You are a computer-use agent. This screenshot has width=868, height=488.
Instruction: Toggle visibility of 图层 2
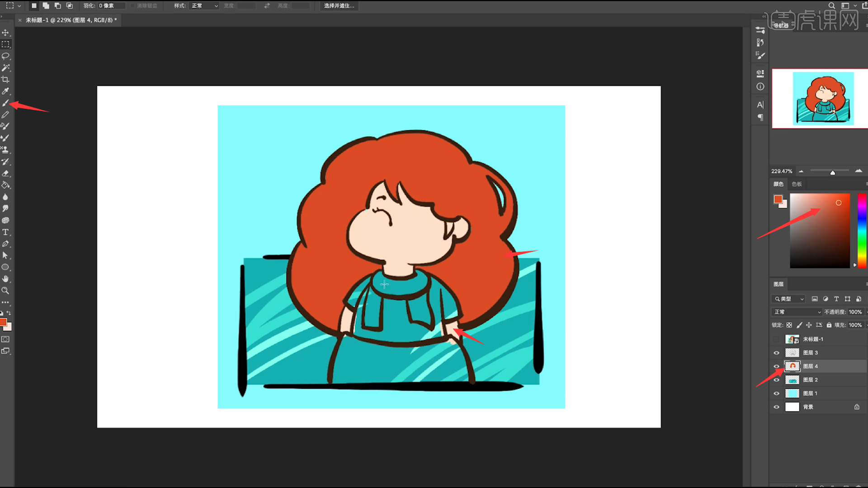pyautogui.click(x=776, y=380)
